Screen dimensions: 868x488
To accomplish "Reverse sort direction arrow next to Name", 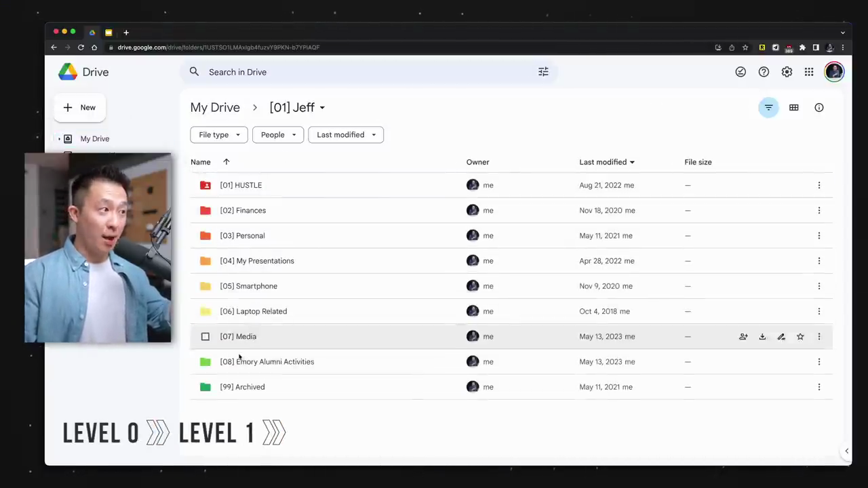I will (226, 162).
